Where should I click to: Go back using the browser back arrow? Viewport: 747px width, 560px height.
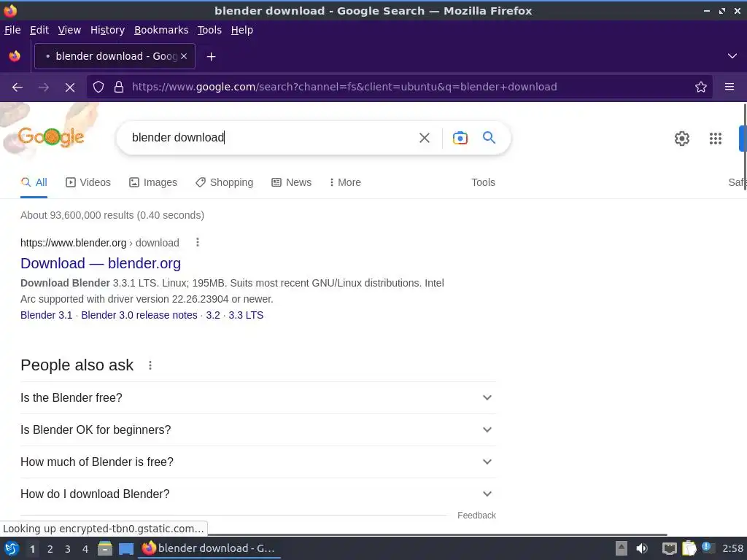point(18,87)
